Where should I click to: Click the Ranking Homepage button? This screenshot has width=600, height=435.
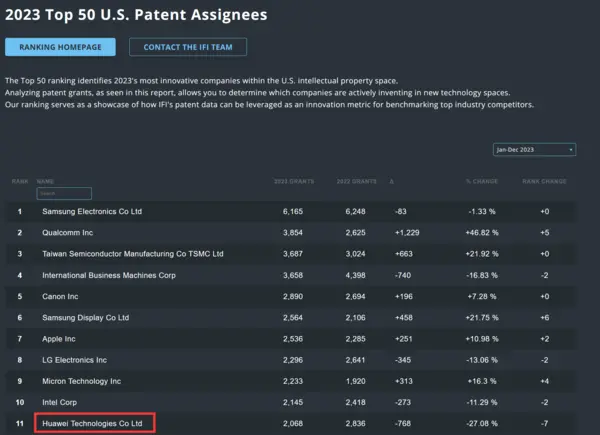(x=60, y=47)
